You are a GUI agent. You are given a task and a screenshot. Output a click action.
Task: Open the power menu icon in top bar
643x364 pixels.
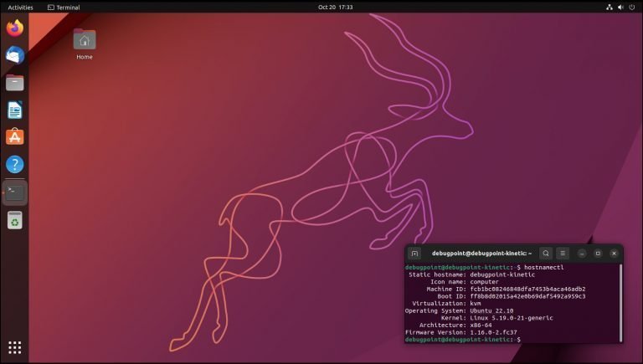632,7
